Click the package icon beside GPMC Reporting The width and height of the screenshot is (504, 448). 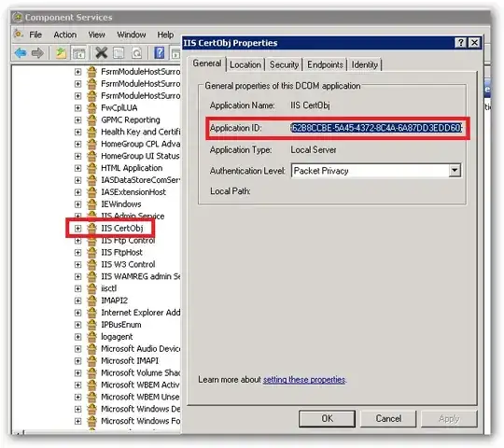(x=91, y=119)
